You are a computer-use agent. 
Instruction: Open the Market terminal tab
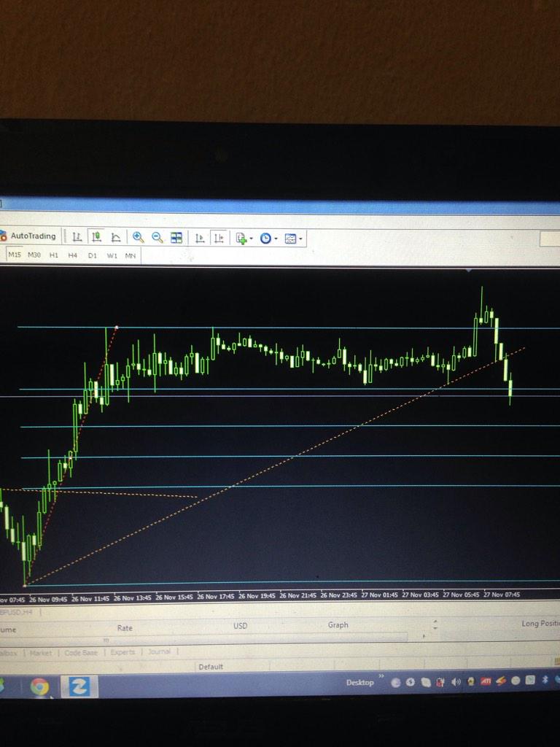(41, 653)
